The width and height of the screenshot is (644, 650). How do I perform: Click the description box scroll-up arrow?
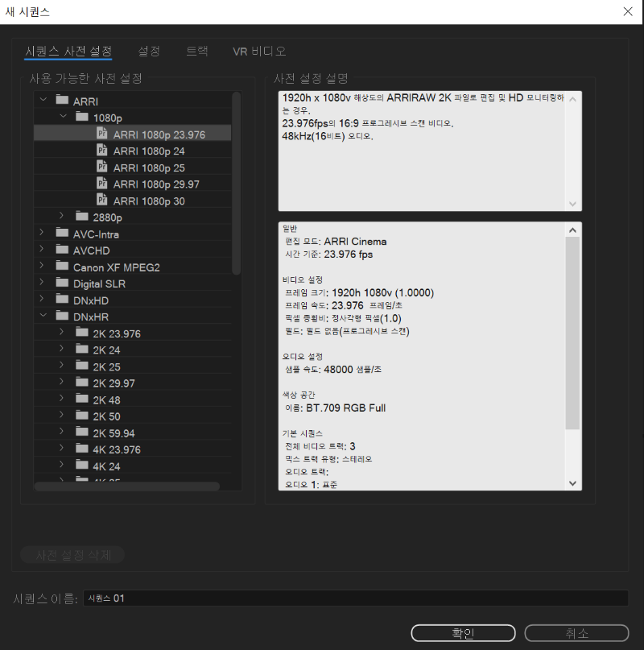[x=572, y=99]
